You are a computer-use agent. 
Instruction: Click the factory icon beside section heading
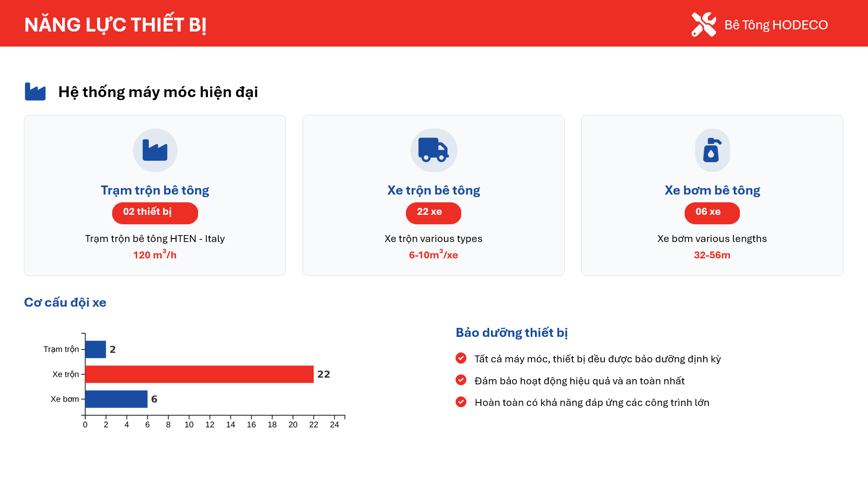tap(35, 91)
